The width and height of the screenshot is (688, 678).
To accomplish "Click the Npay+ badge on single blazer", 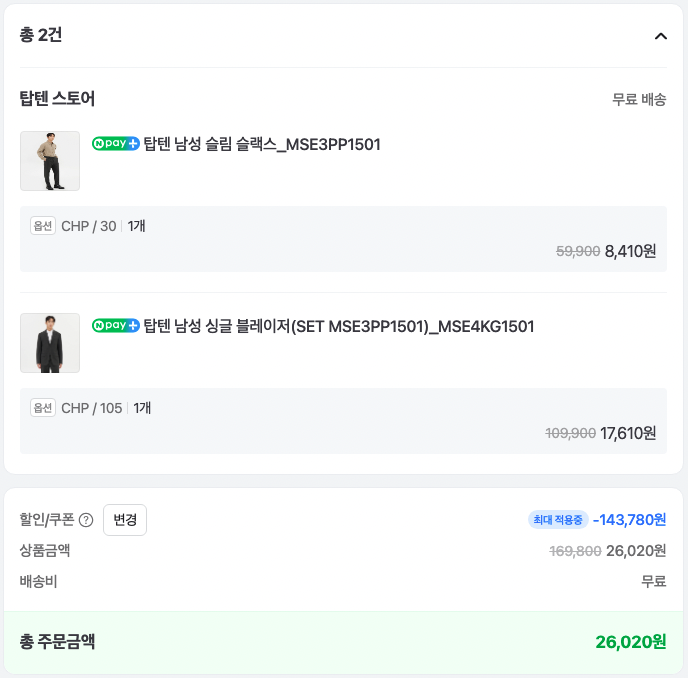I will pos(116,326).
